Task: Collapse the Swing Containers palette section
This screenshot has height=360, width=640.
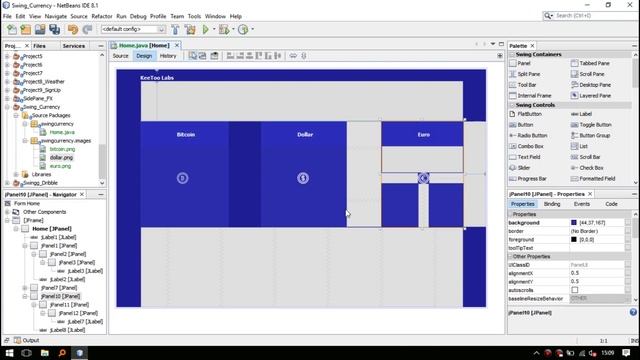Action: coord(512,54)
